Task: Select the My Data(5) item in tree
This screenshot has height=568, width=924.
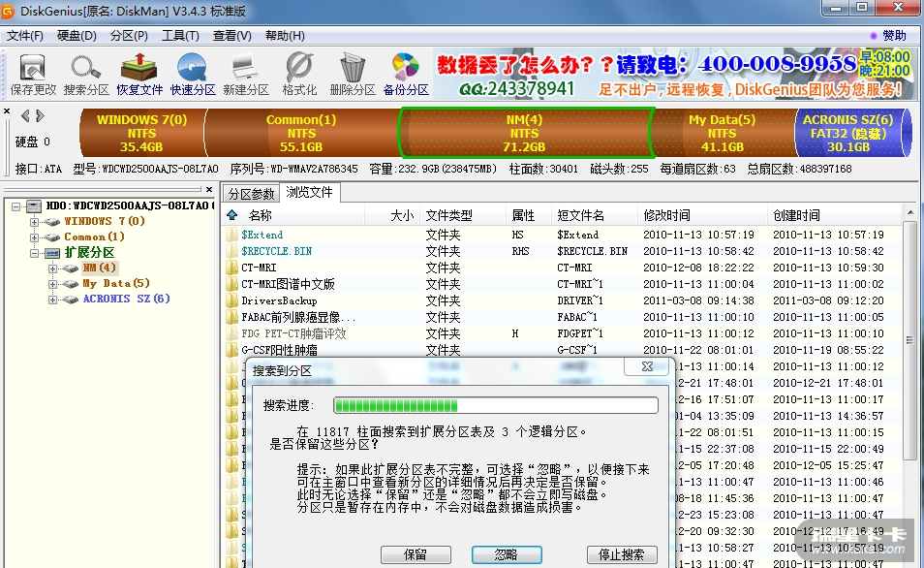Action: click(115, 284)
